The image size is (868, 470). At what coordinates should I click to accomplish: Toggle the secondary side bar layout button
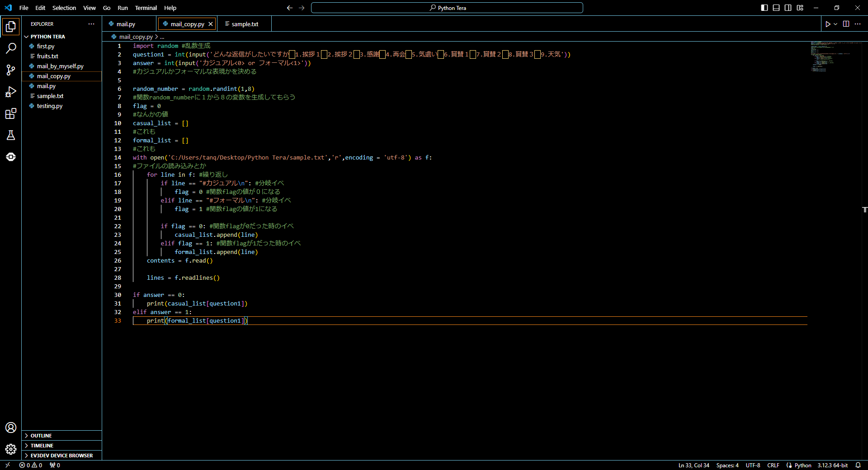coord(788,8)
